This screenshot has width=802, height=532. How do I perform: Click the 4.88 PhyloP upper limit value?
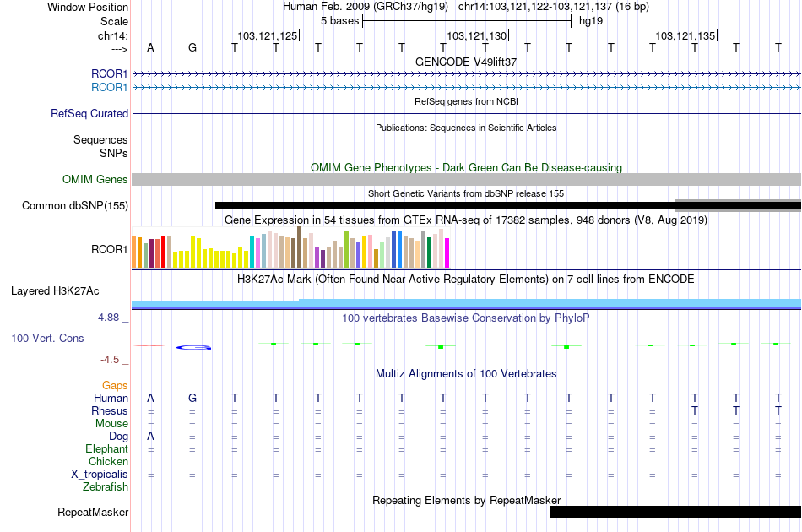pos(108,318)
